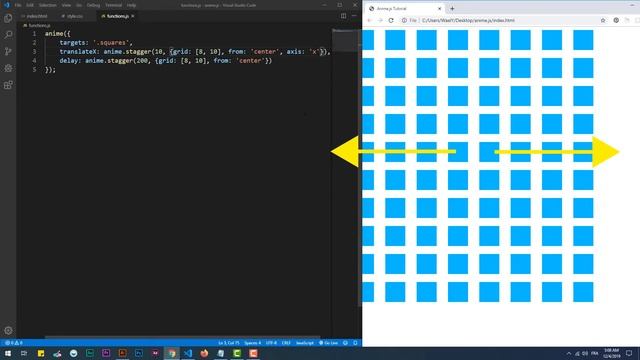
Task: Open Adobe Illustrator from the taskbar
Action: pyautogui.click(x=122, y=353)
